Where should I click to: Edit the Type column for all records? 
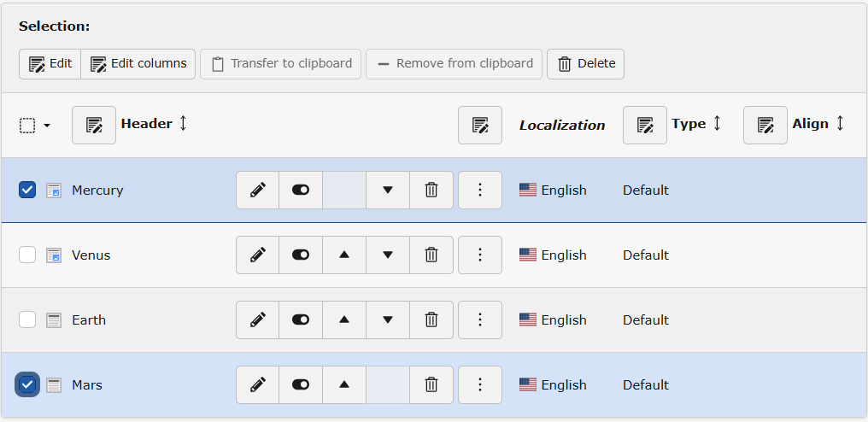pyautogui.click(x=645, y=126)
